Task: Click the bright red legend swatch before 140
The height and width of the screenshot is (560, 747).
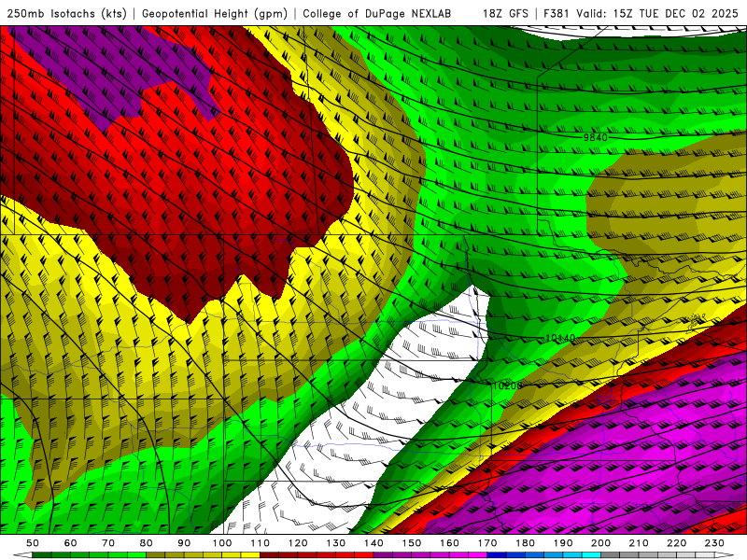Action: coord(364,555)
